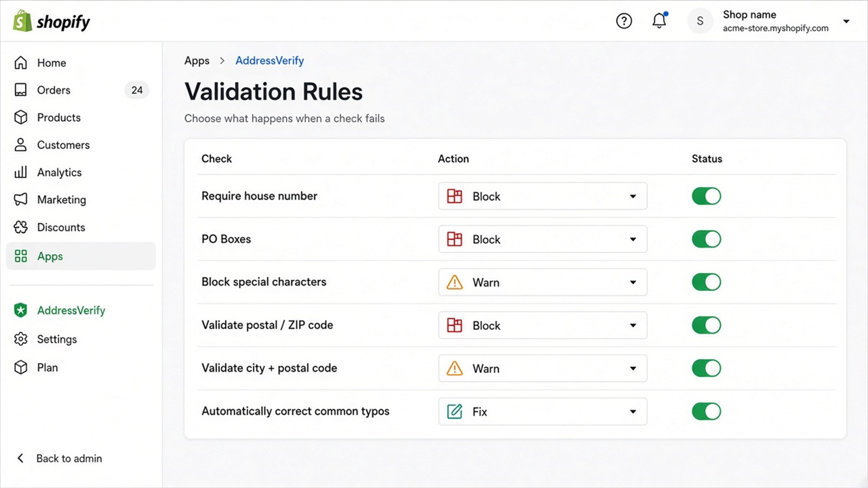
Task: Click the acme-store.myshopify.com store URL
Action: pyautogui.click(x=775, y=28)
